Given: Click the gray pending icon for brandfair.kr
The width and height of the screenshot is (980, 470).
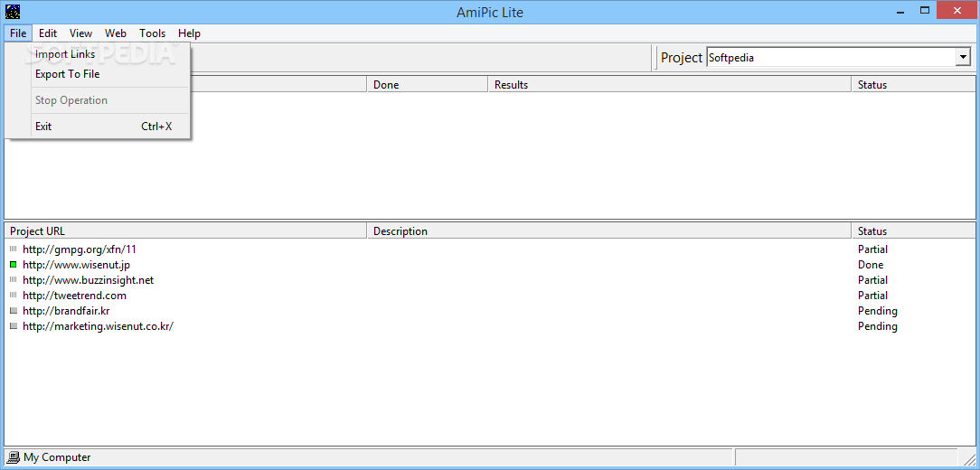Looking at the screenshot, I should 14,311.
